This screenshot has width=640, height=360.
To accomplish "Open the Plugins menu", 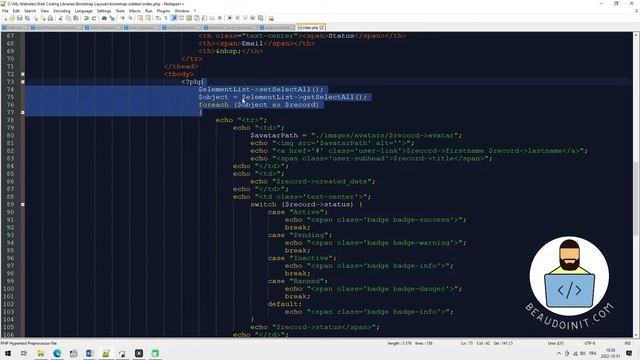I will pos(163,11).
